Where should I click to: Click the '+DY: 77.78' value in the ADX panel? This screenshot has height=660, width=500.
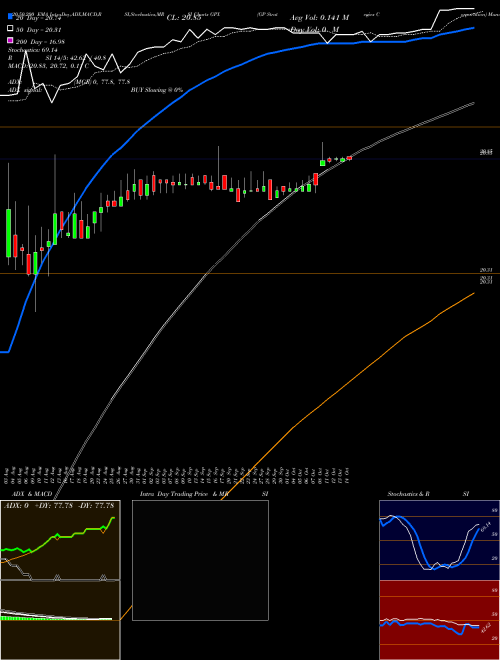click(54, 505)
